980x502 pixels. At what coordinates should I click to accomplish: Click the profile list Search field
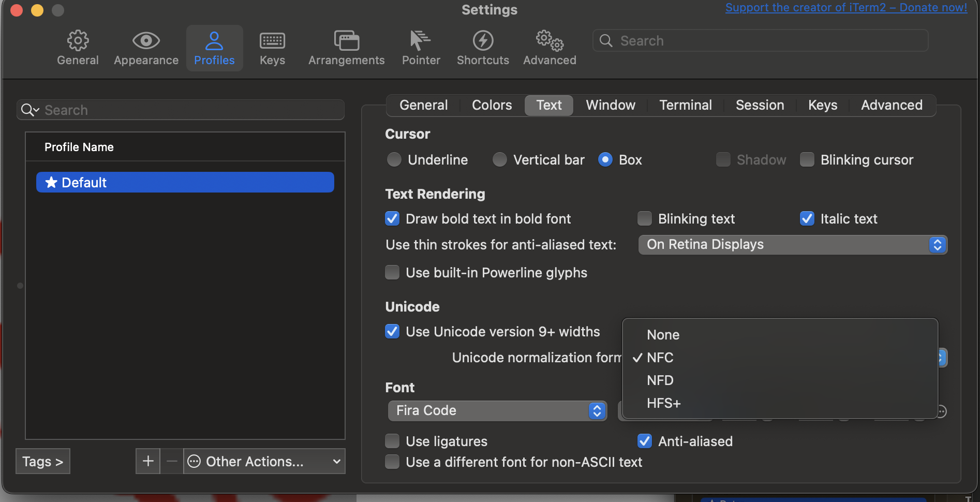pyautogui.click(x=181, y=110)
